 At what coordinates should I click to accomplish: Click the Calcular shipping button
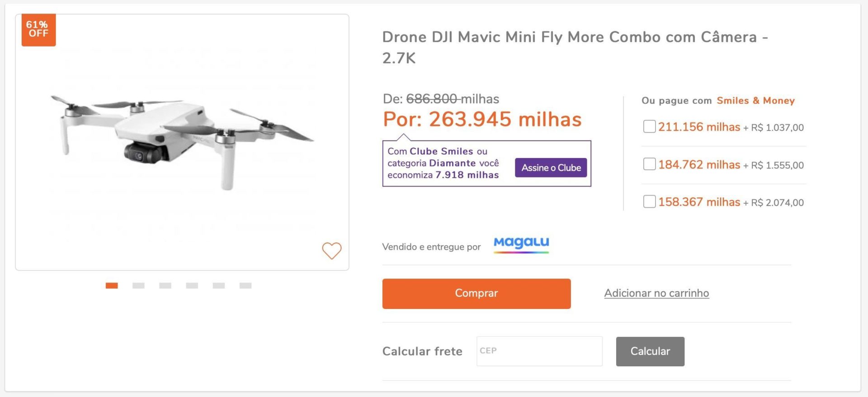650,351
